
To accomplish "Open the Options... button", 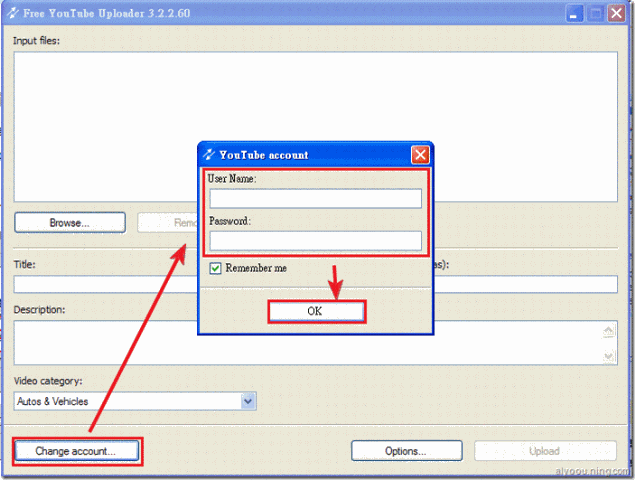I will pyautogui.click(x=407, y=451).
